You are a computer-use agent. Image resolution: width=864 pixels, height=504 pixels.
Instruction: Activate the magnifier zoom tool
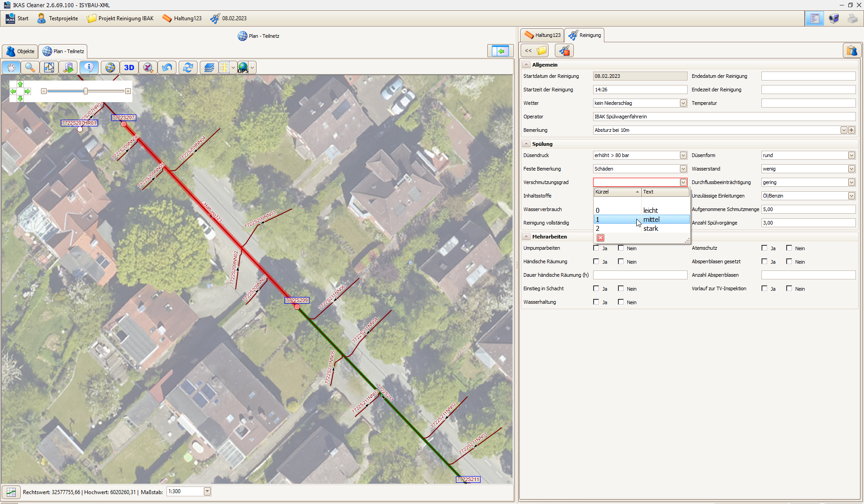[30, 67]
